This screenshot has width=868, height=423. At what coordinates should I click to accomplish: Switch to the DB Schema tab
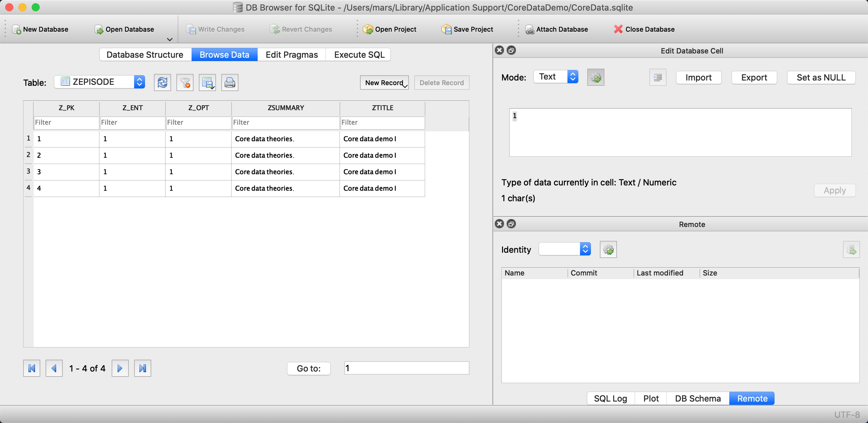click(x=698, y=399)
